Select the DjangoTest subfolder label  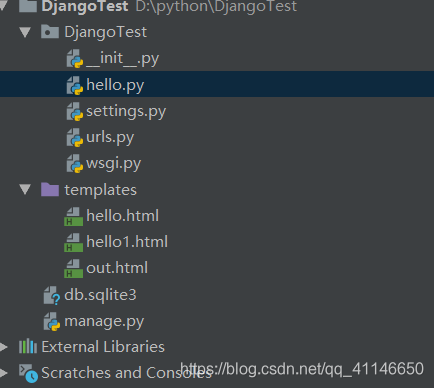click(x=106, y=33)
